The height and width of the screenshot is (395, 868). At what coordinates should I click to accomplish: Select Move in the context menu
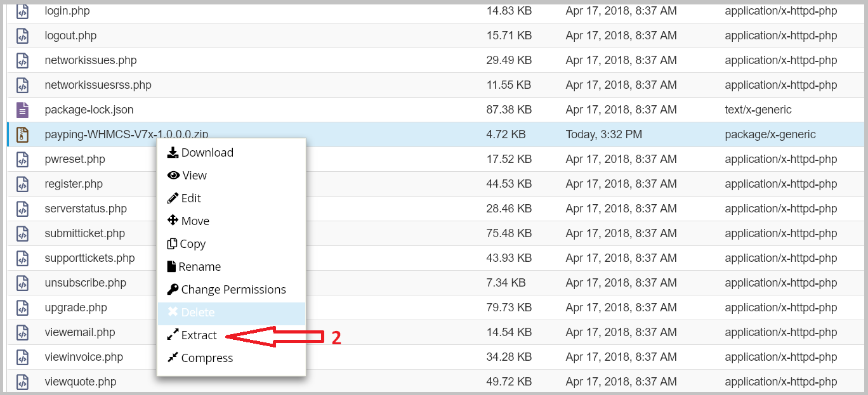(x=232, y=221)
